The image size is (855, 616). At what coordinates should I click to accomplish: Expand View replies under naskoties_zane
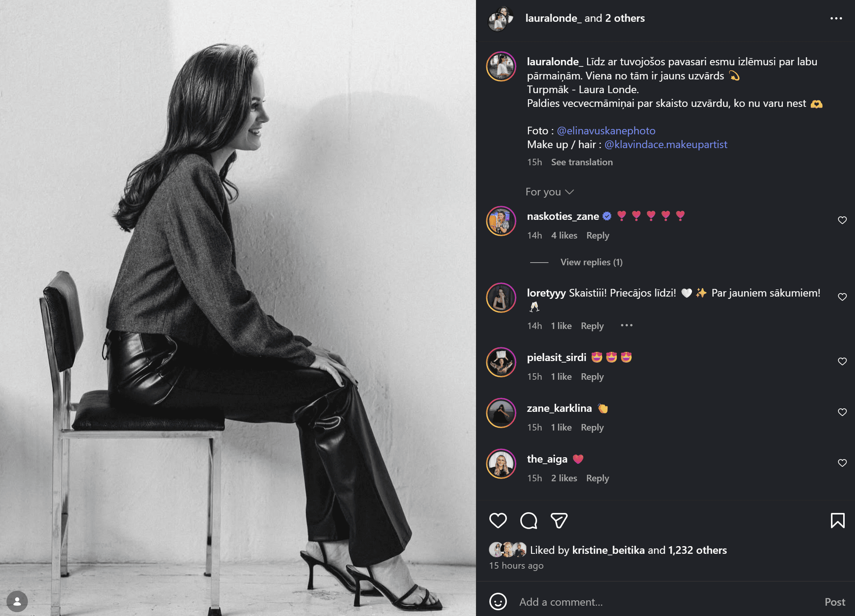tap(591, 262)
